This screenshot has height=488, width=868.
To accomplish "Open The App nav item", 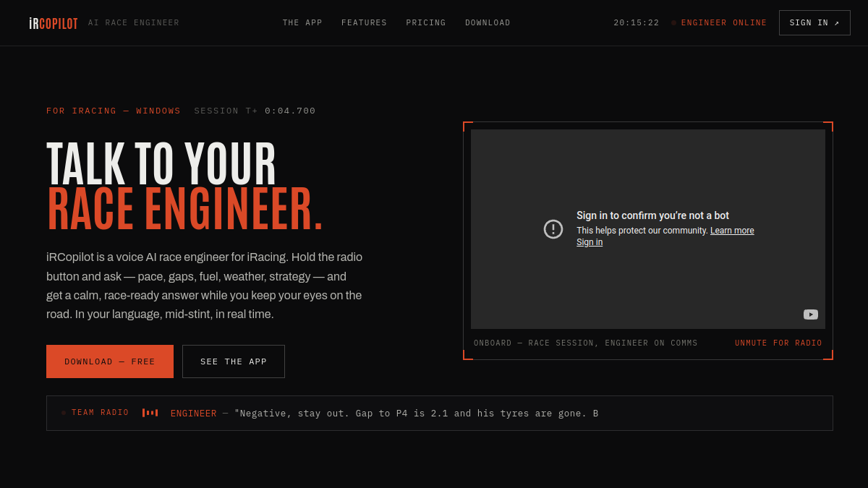I will tap(302, 23).
